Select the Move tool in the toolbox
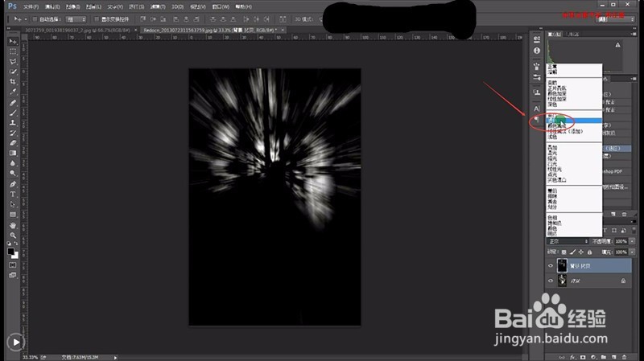This screenshot has width=644, height=361. click(x=13, y=42)
